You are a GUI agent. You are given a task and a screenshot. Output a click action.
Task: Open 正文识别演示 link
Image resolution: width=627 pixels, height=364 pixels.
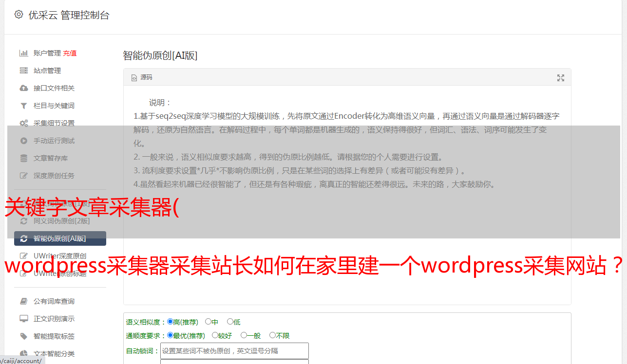(54, 319)
